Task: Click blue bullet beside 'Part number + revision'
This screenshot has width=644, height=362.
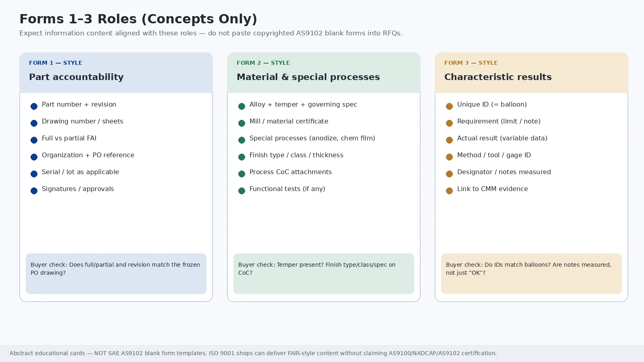Action: (34, 106)
